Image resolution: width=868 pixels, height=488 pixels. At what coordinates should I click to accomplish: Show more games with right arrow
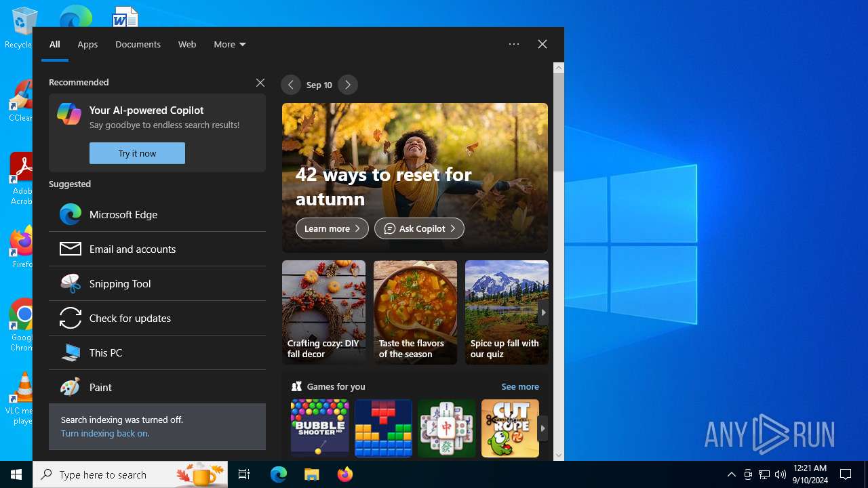tap(542, 428)
